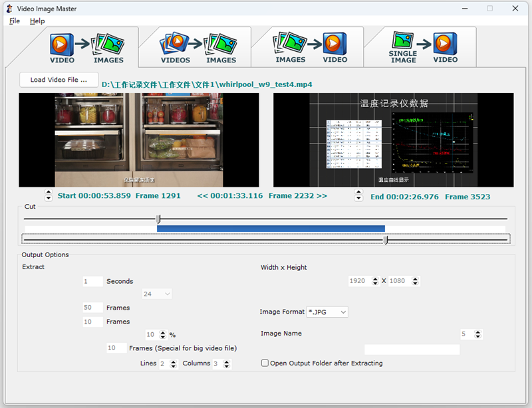Switch to the Videos to Images batch mode

pyautogui.click(x=198, y=47)
